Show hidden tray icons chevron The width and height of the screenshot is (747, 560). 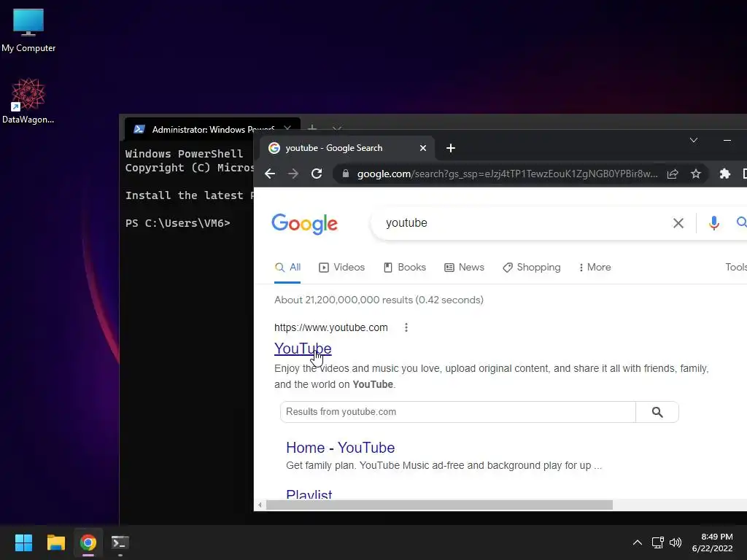(x=638, y=542)
